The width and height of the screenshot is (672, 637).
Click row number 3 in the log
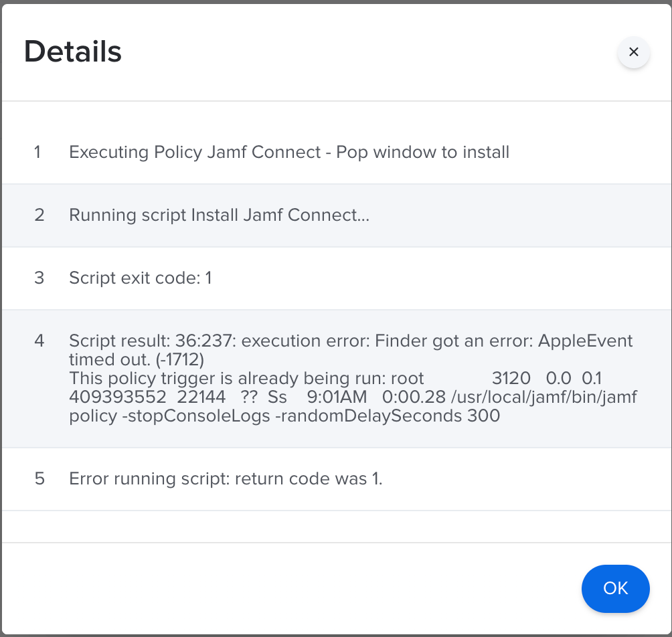39,278
